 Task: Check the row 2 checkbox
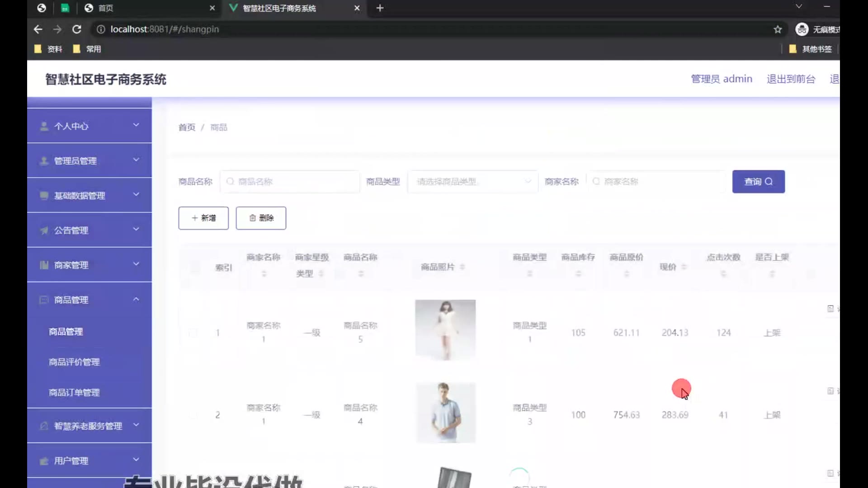tap(193, 415)
